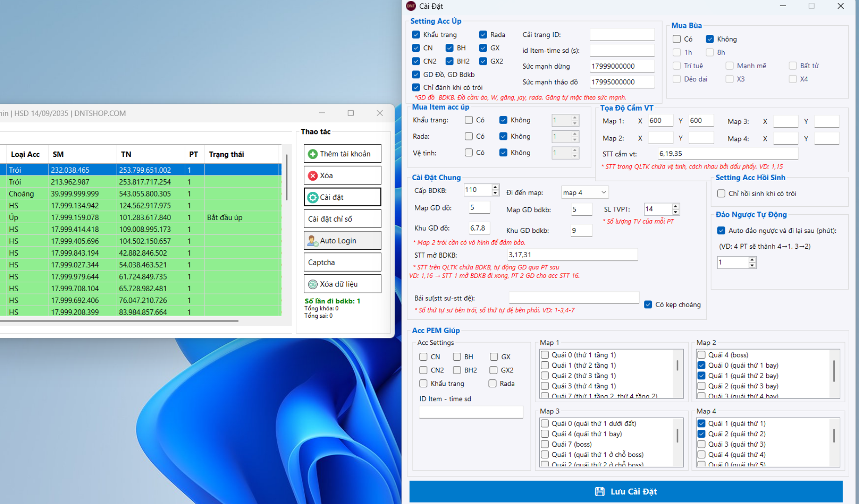Click the DNT logo in the Cài Đặt title bar
The width and height of the screenshot is (859, 504).
coord(411,6)
